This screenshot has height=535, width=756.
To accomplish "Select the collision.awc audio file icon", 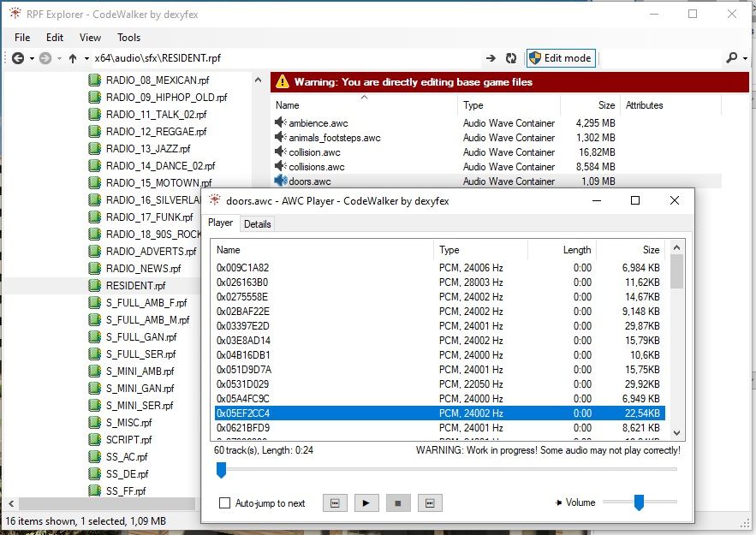I will click(281, 152).
